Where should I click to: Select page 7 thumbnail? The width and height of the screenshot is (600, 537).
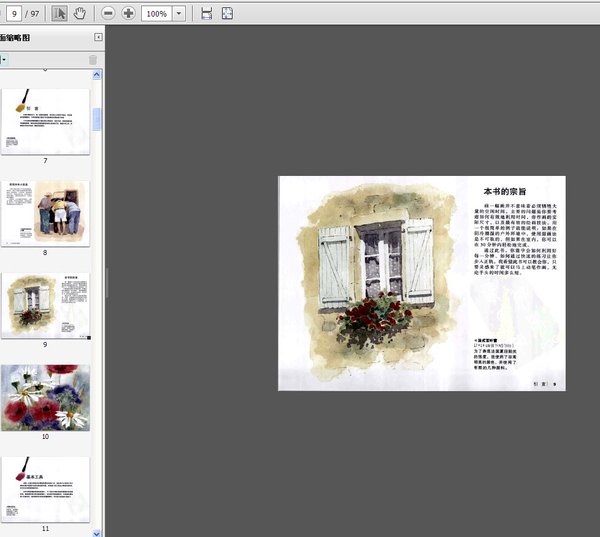click(45, 122)
